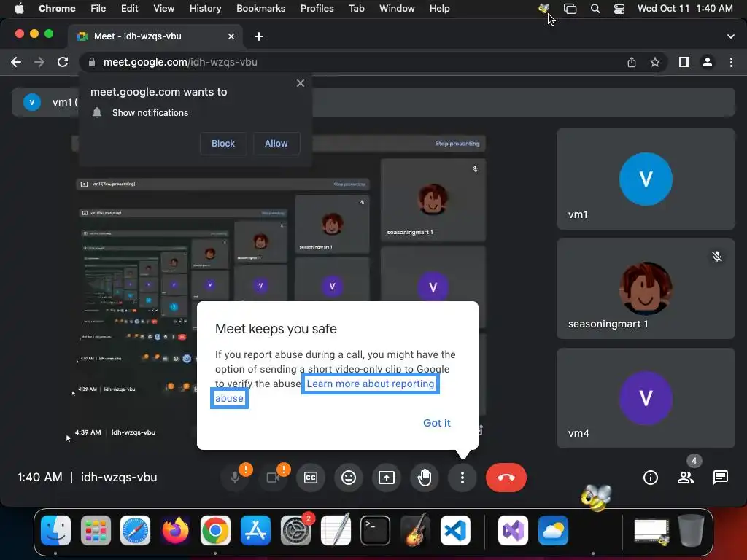The width and height of the screenshot is (747, 560).
Task: Click Got it in safety dialog
Action: pos(437,423)
